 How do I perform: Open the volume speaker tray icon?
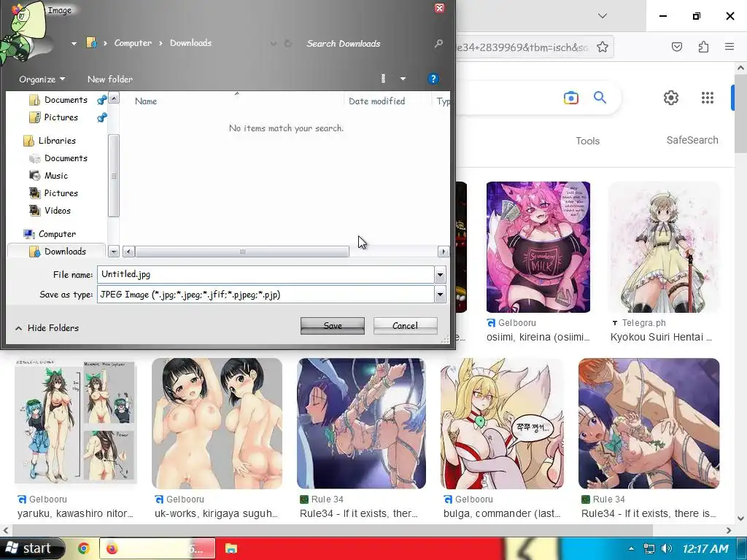click(667, 548)
